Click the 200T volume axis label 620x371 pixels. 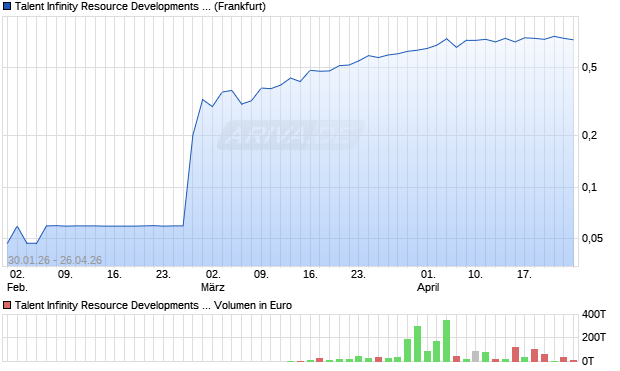[594, 337]
